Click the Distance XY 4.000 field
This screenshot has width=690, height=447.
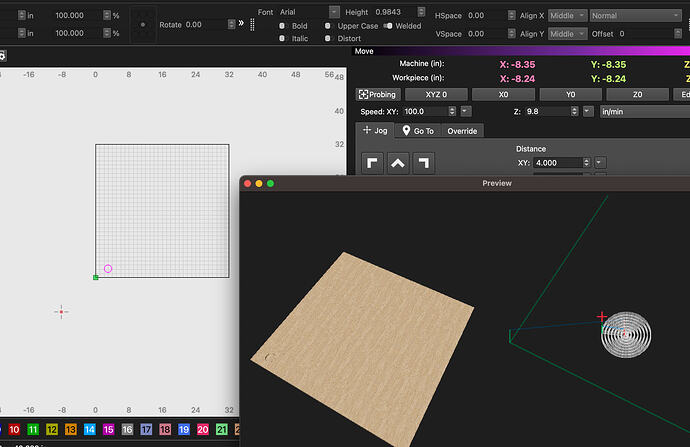pos(558,163)
